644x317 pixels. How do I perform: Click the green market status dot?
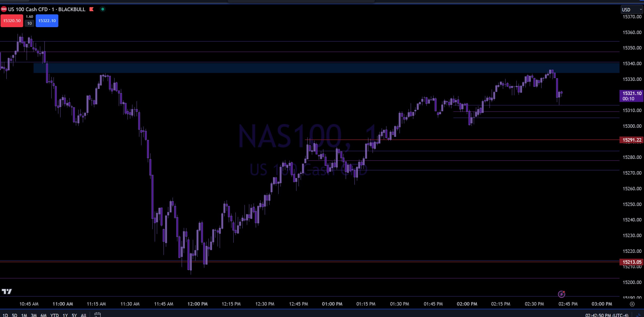103,9
